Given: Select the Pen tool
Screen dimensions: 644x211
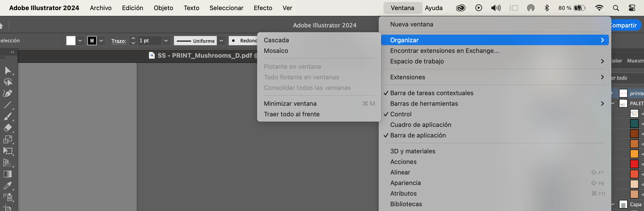Looking at the screenshot, I should tap(7, 93).
